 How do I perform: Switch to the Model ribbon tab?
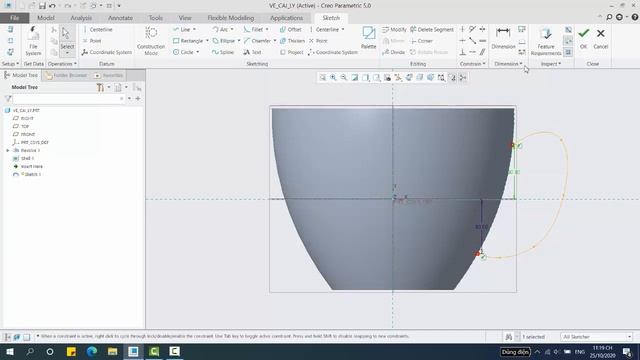coord(46,18)
